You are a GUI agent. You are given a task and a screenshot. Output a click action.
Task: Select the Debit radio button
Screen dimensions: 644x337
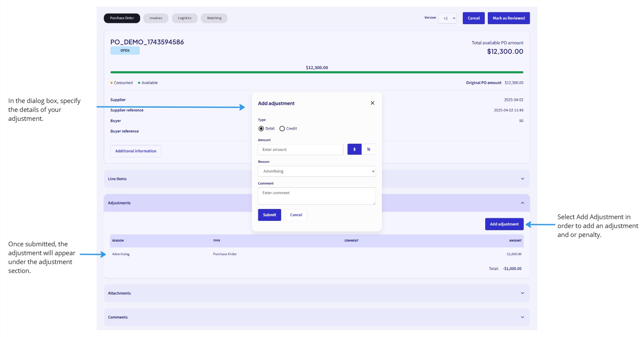[261, 128]
